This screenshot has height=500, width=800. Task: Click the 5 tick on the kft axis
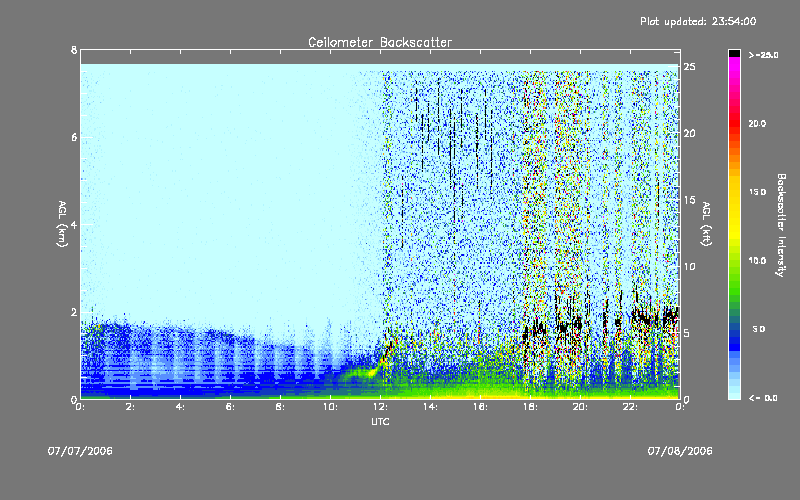pos(687,333)
